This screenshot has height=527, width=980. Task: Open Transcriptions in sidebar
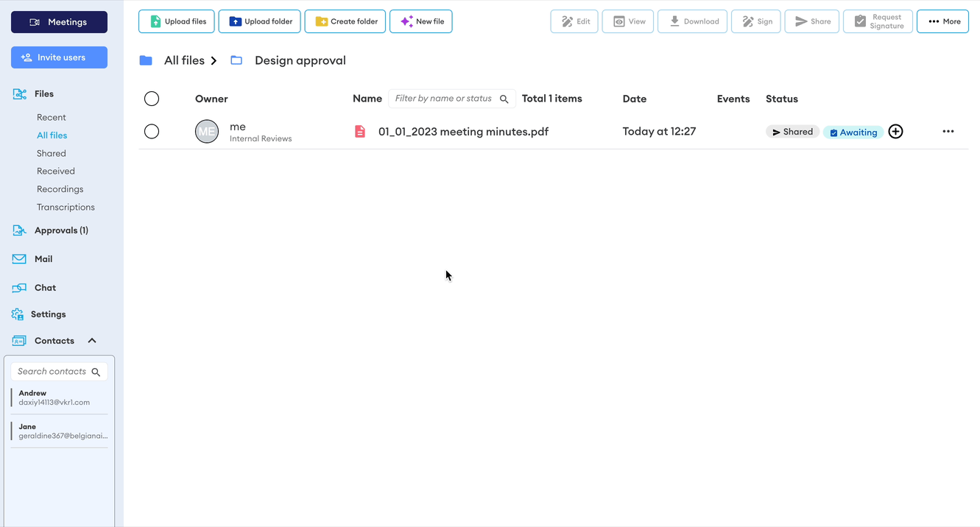point(66,207)
